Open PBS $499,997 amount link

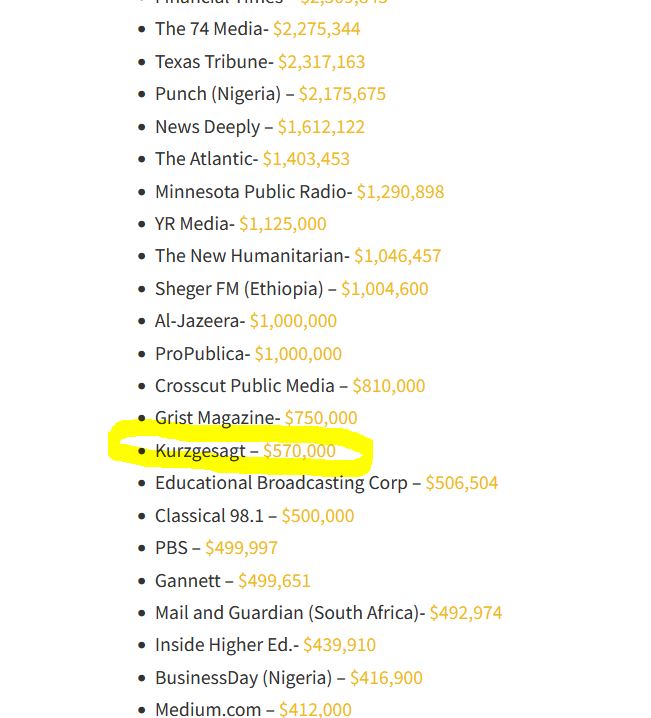[x=241, y=548]
